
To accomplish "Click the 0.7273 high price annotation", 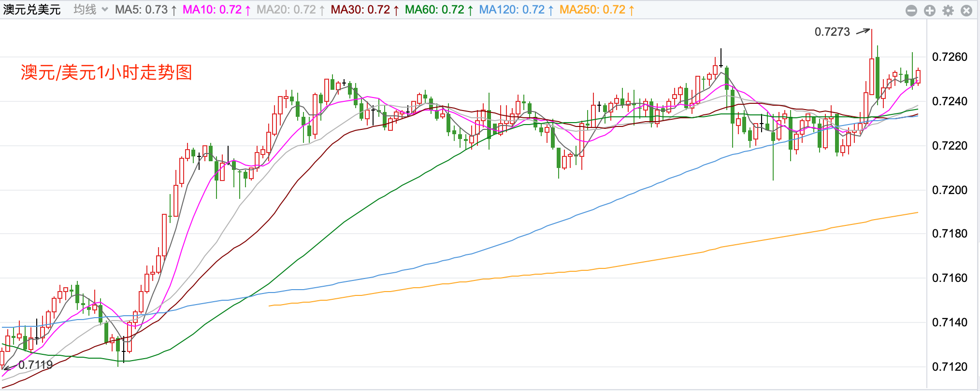I will [832, 32].
